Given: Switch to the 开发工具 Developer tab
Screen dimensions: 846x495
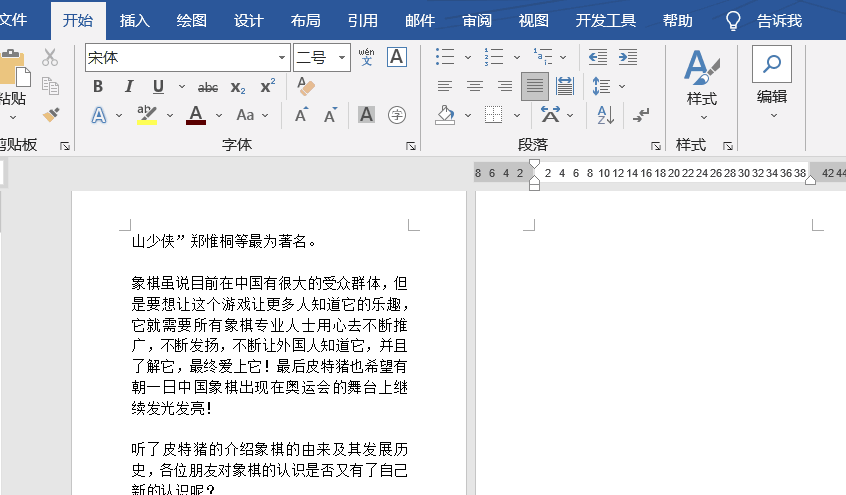Looking at the screenshot, I should pos(605,21).
